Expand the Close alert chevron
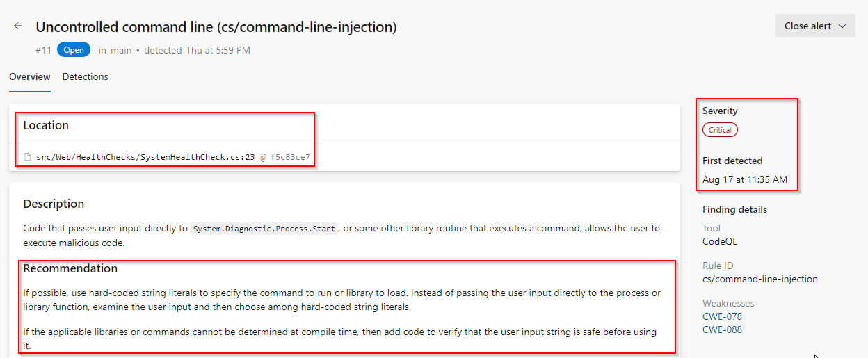The height and width of the screenshot is (358, 868). (842, 26)
